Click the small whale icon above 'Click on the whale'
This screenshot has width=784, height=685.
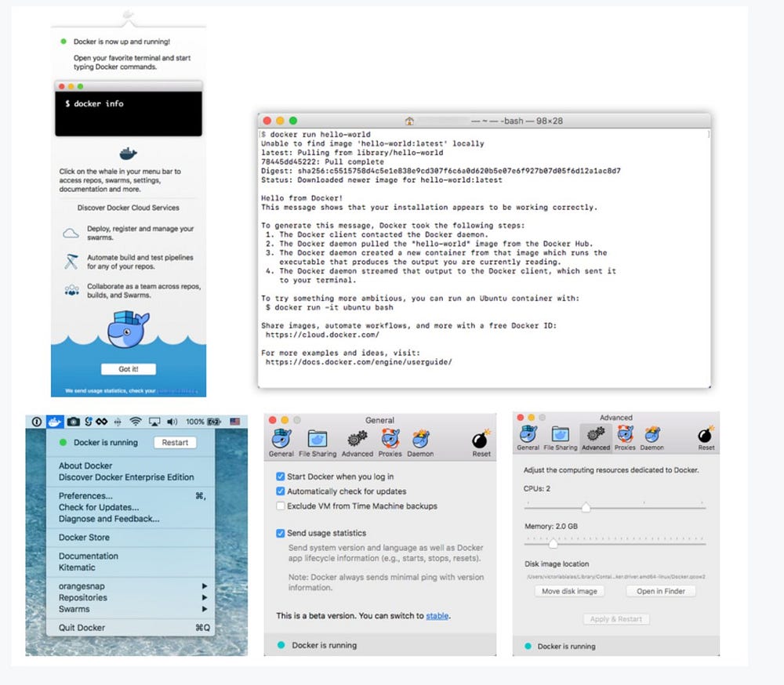128,154
